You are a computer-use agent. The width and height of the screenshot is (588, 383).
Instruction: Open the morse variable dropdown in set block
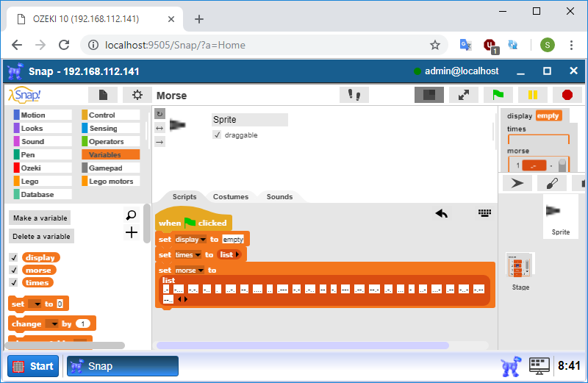click(201, 270)
